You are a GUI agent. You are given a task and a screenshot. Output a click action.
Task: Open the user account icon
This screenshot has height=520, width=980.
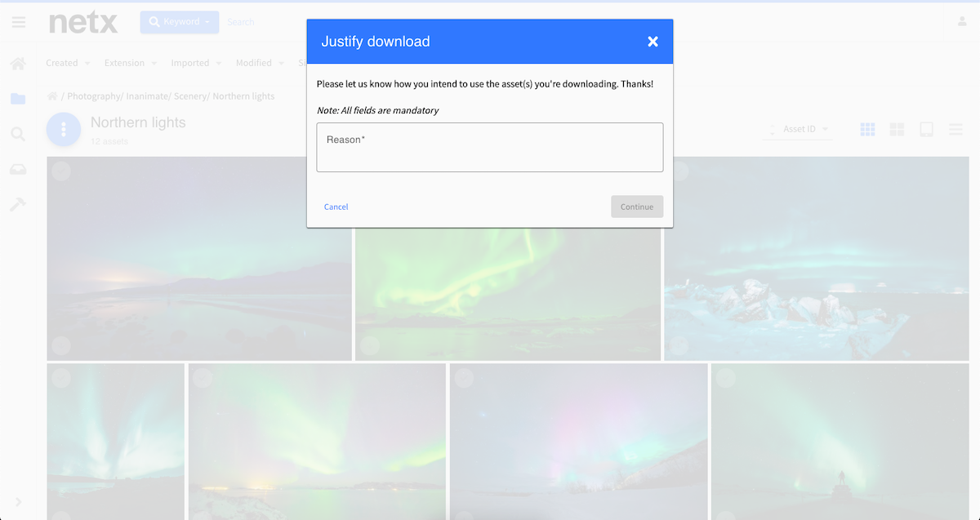[x=962, y=22]
